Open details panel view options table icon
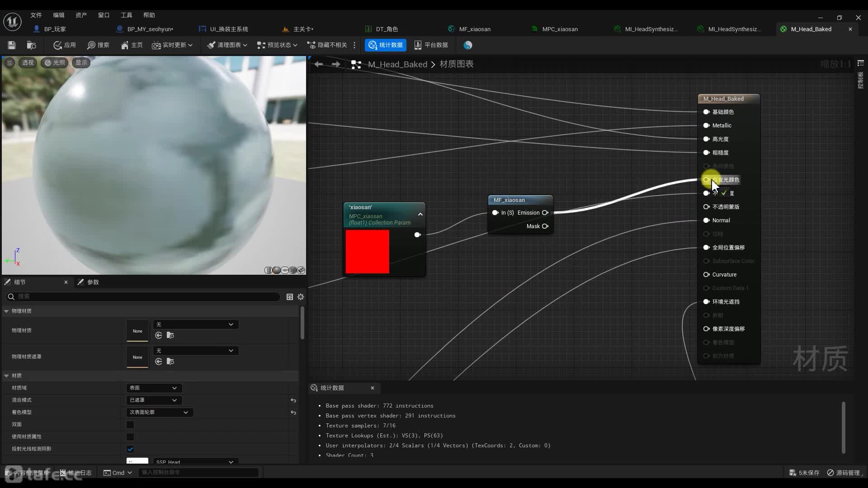Viewport: 868px width, 488px height. [x=290, y=297]
